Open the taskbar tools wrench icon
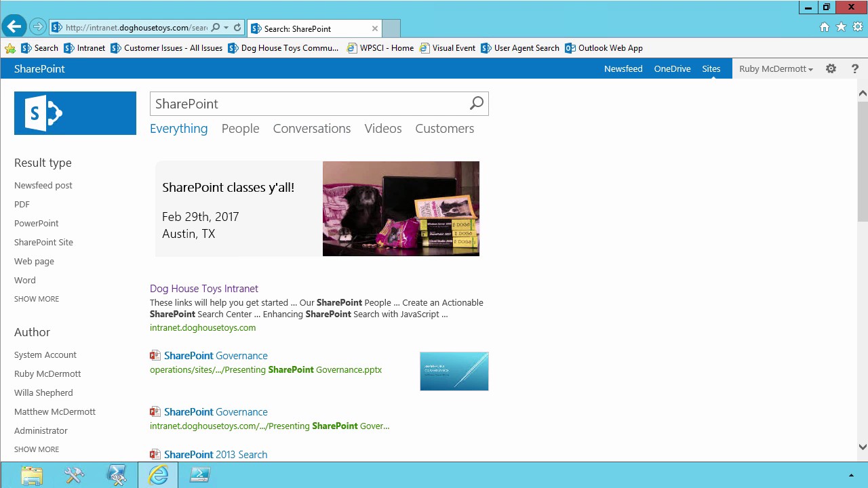Screen dimensions: 868x488 point(74,475)
